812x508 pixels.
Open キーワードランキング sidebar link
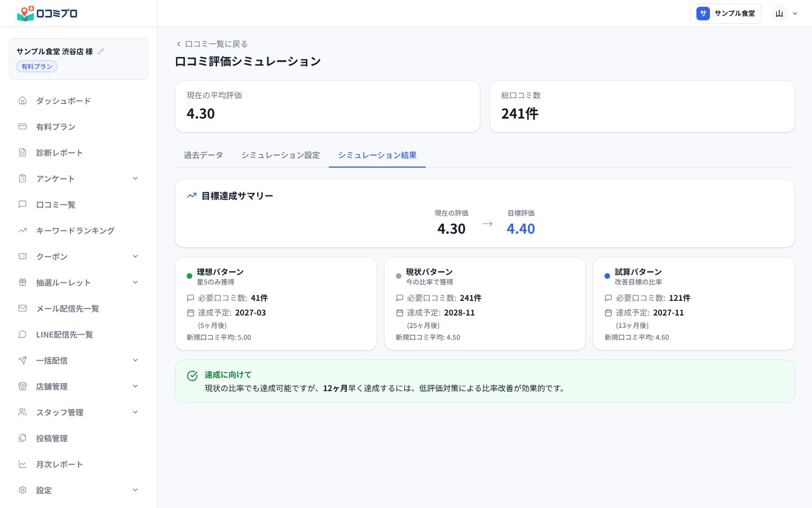(78, 230)
